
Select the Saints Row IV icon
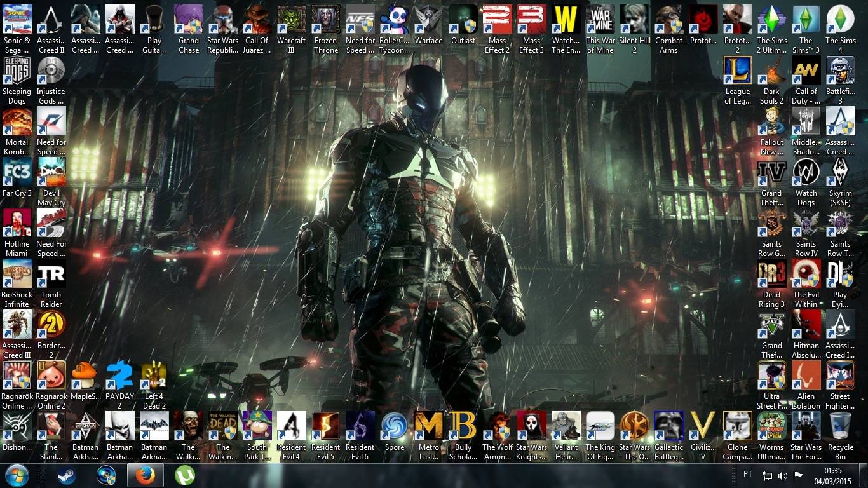point(806,222)
